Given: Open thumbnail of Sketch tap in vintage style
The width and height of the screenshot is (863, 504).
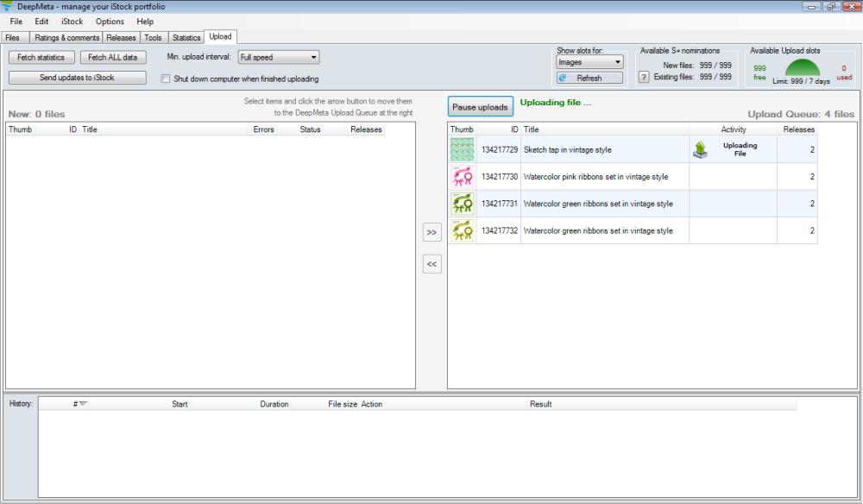Looking at the screenshot, I should (x=463, y=149).
